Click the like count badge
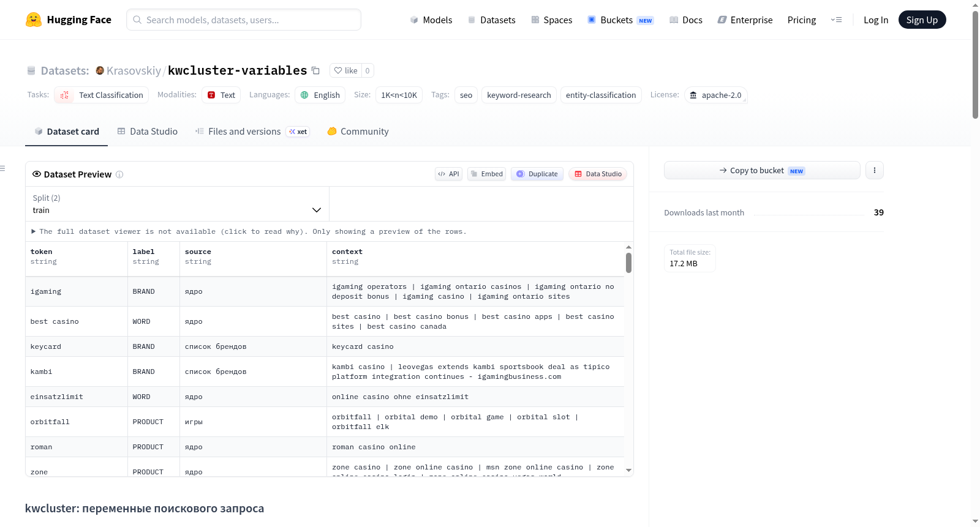This screenshot has height=527, width=980. tap(367, 70)
